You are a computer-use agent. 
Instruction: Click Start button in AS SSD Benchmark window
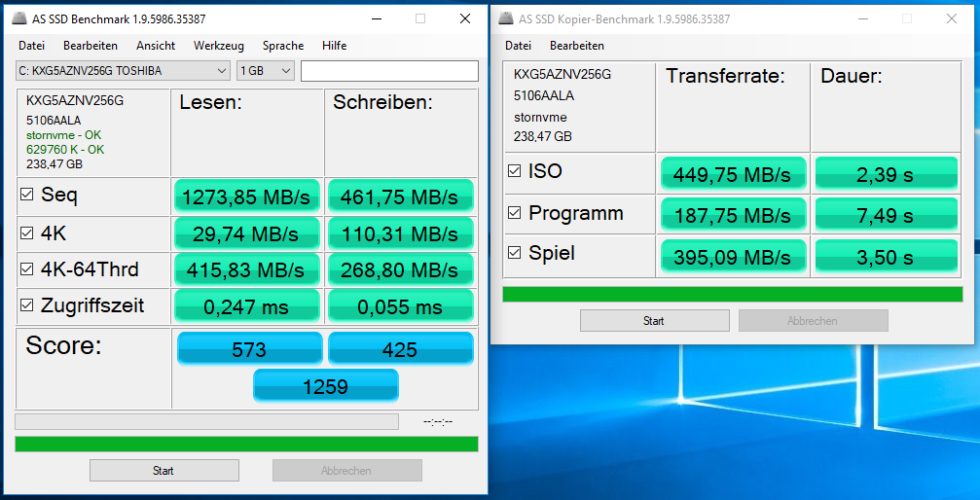click(x=164, y=471)
